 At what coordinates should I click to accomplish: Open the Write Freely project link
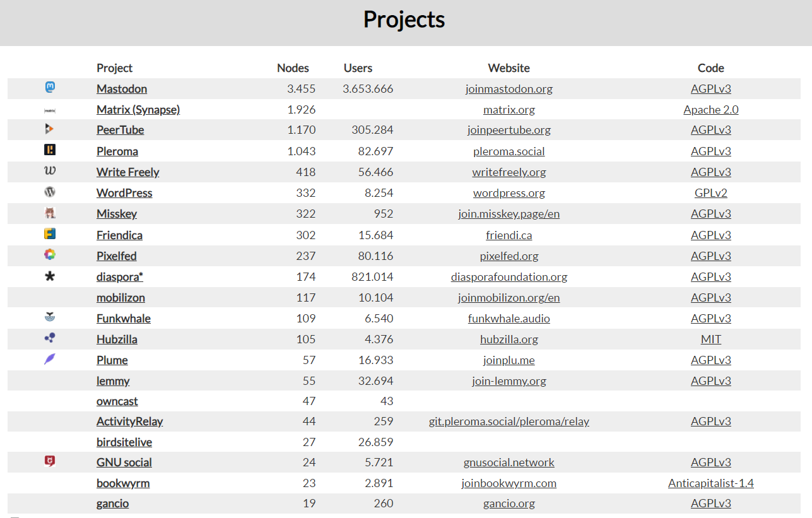[x=128, y=172]
